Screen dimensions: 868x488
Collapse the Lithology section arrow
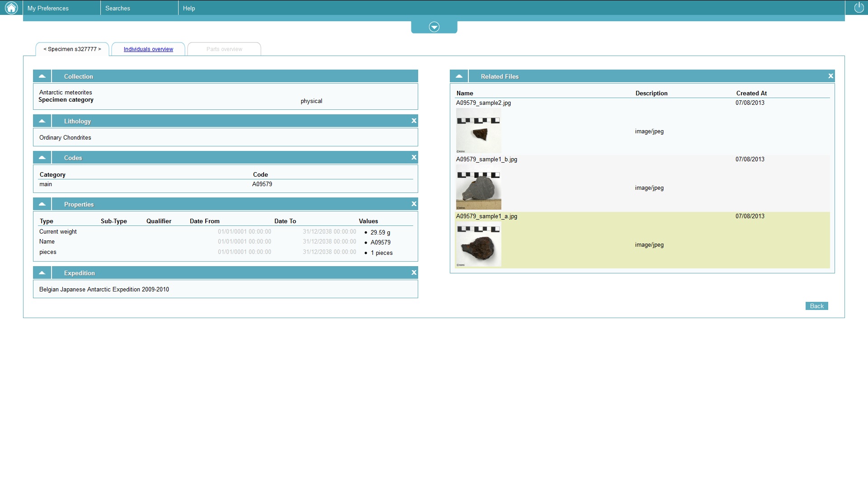point(42,121)
